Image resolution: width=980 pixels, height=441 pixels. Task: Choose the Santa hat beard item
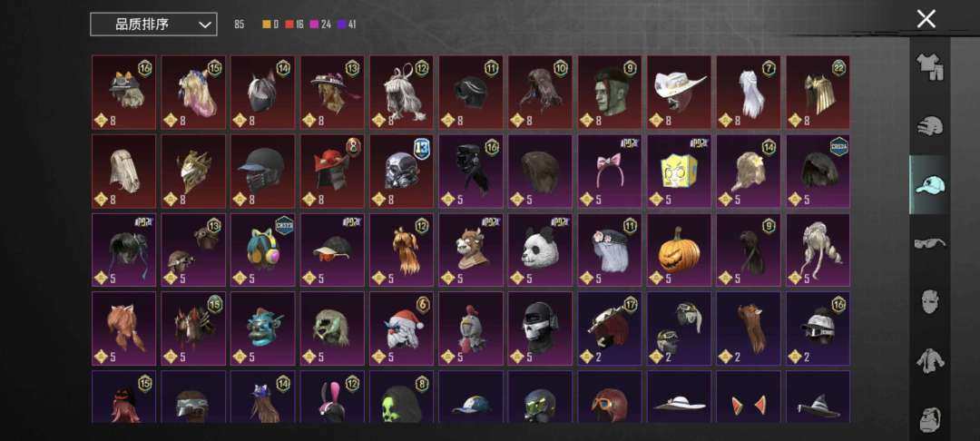(x=401, y=328)
